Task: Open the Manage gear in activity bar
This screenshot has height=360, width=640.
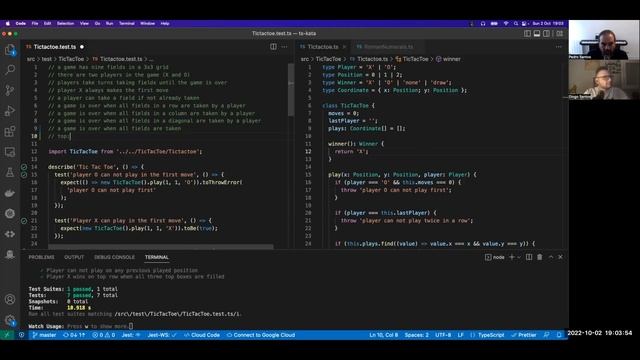Action: point(10,320)
